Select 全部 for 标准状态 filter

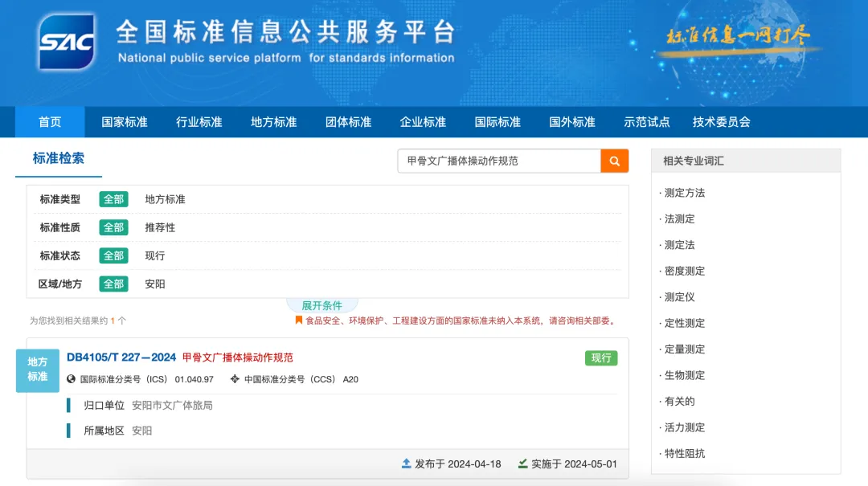[x=113, y=255]
